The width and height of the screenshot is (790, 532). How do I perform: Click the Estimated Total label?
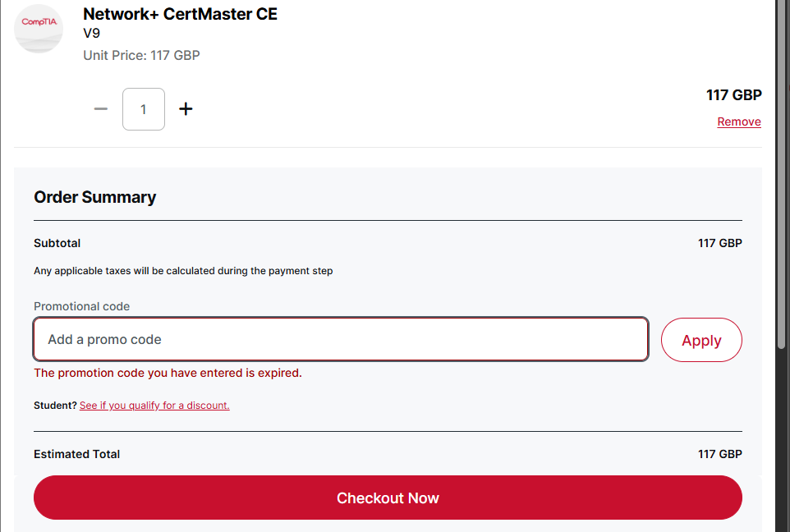point(76,454)
